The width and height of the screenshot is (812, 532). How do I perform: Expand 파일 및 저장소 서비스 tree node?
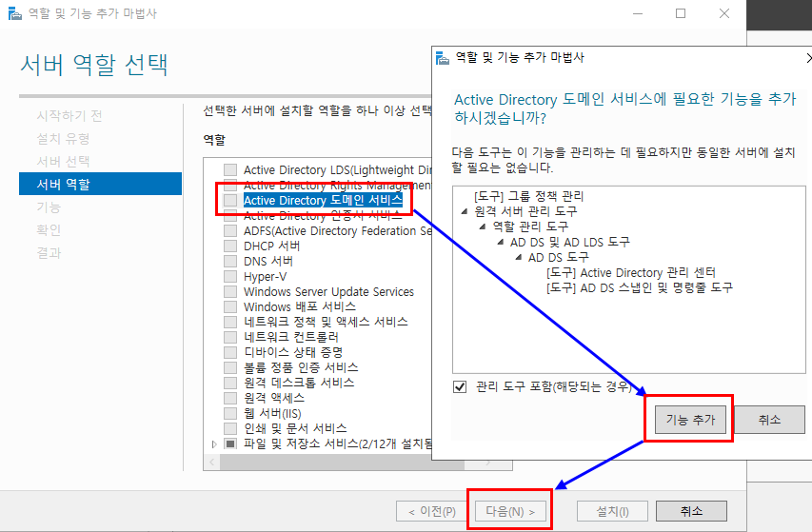[x=214, y=444]
